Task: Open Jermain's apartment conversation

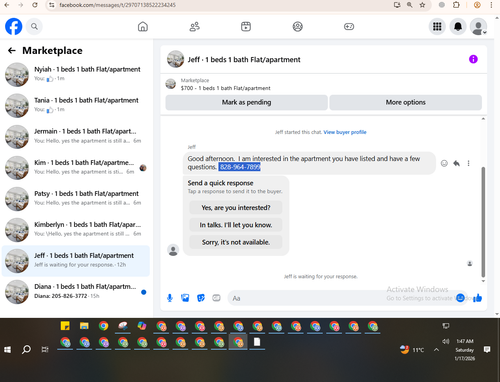Action: pos(76,136)
